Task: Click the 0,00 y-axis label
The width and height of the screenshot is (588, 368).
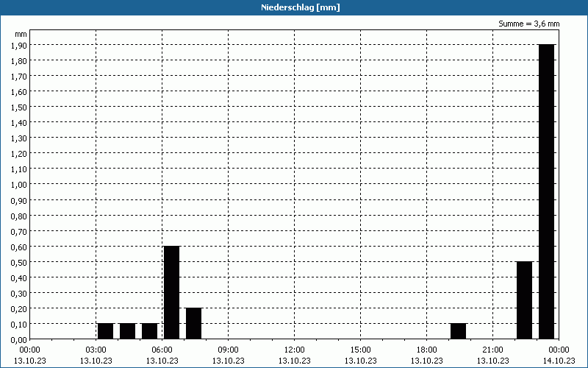Action: (x=19, y=340)
